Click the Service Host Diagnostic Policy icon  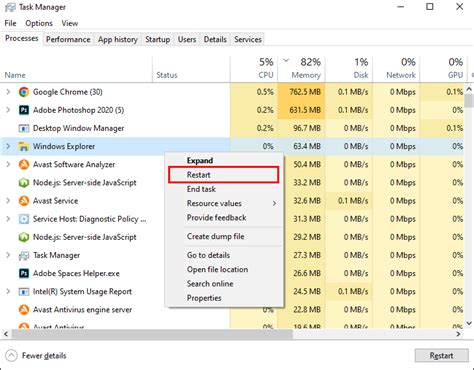24,219
